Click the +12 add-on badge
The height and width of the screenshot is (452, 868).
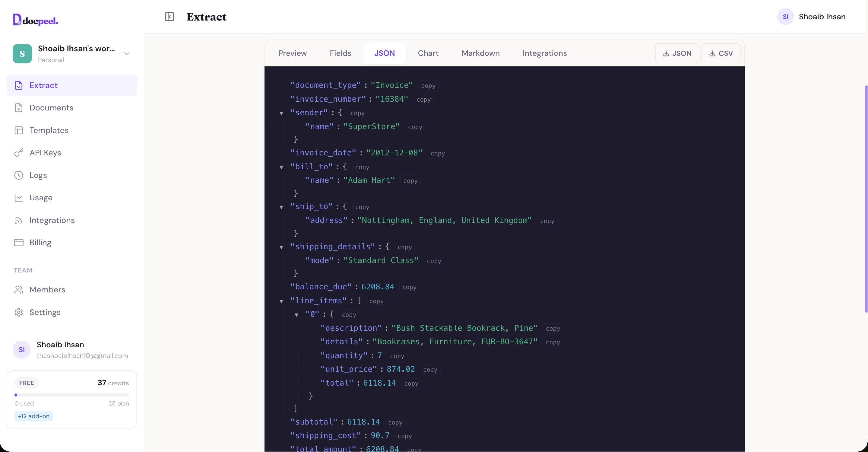click(x=34, y=416)
